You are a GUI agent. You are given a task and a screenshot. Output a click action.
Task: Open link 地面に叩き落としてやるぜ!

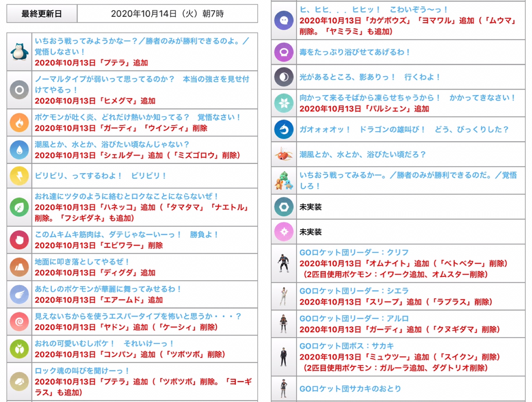82,262
